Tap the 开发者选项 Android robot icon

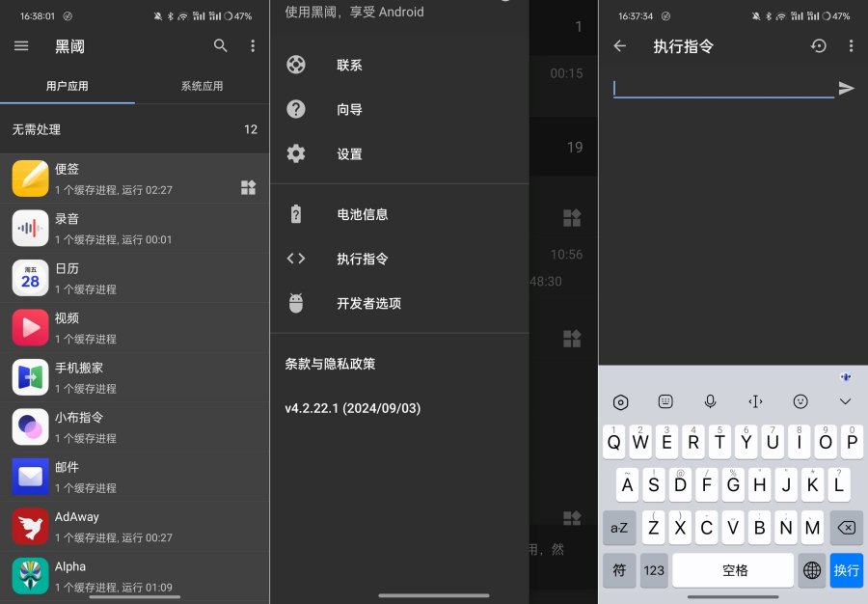point(296,303)
